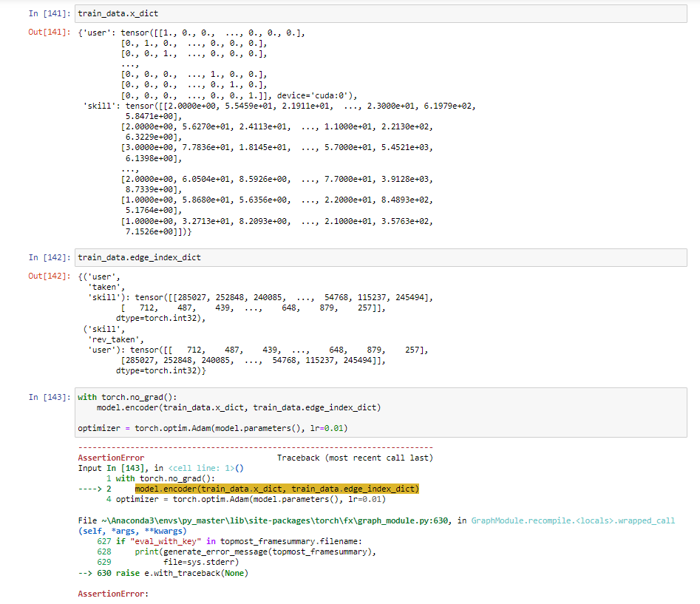Viewport: 700px width, 604px height.
Task: Click the 'raise e.with_traceback(None)' line
Action: (x=182, y=573)
